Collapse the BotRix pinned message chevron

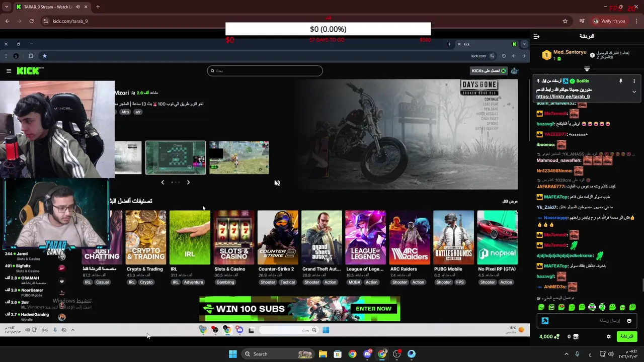(634, 92)
